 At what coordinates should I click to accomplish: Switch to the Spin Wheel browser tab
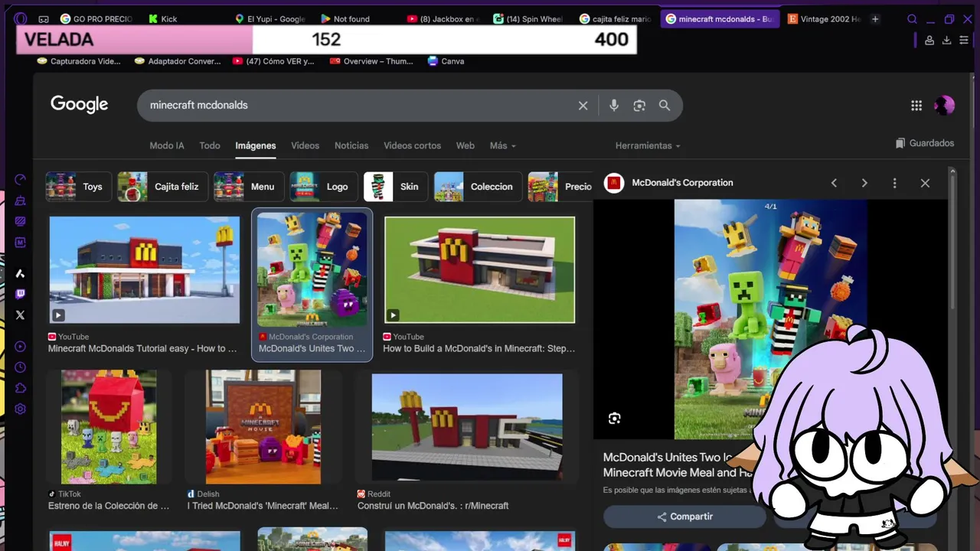pyautogui.click(x=528, y=19)
